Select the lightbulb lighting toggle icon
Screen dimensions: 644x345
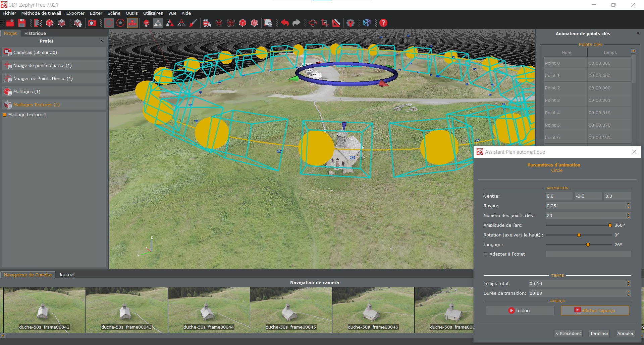tap(146, 23)
